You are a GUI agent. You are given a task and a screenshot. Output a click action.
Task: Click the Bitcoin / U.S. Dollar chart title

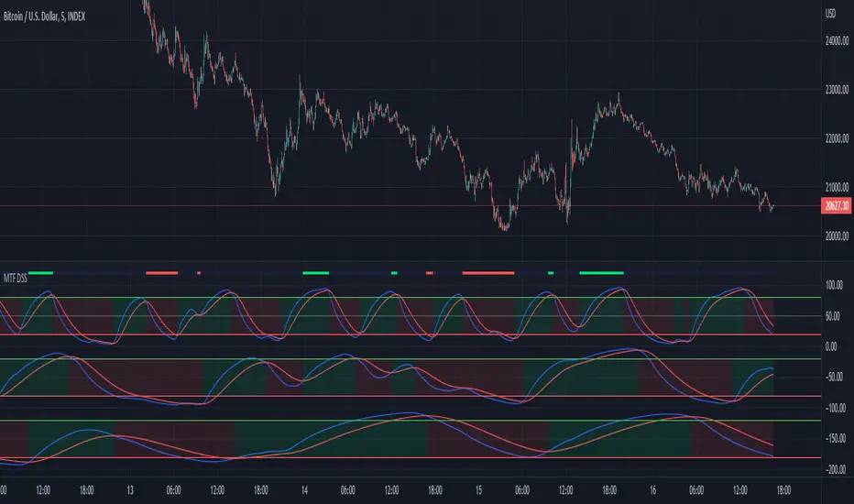(x=44, y=16)
